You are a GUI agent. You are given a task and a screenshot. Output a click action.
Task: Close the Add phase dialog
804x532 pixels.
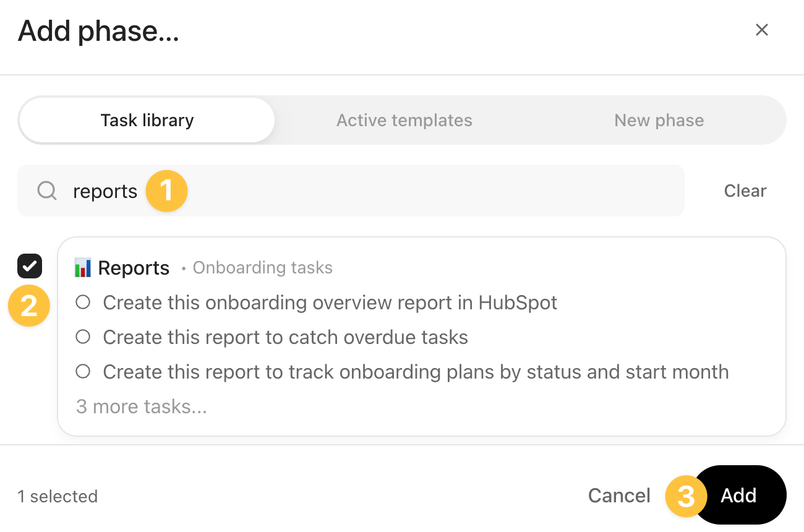coord(761,30)
